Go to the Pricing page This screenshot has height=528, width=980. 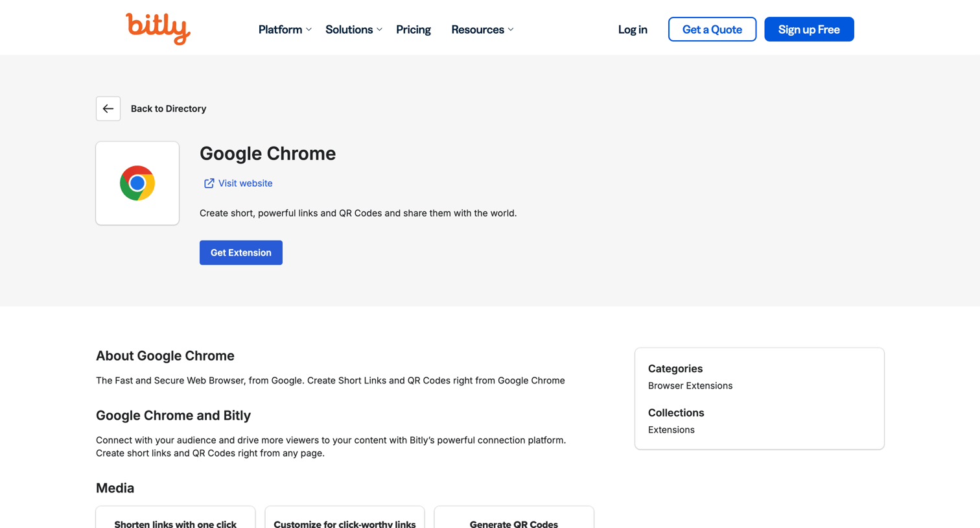pyautogui.click(x=414, y=29)
